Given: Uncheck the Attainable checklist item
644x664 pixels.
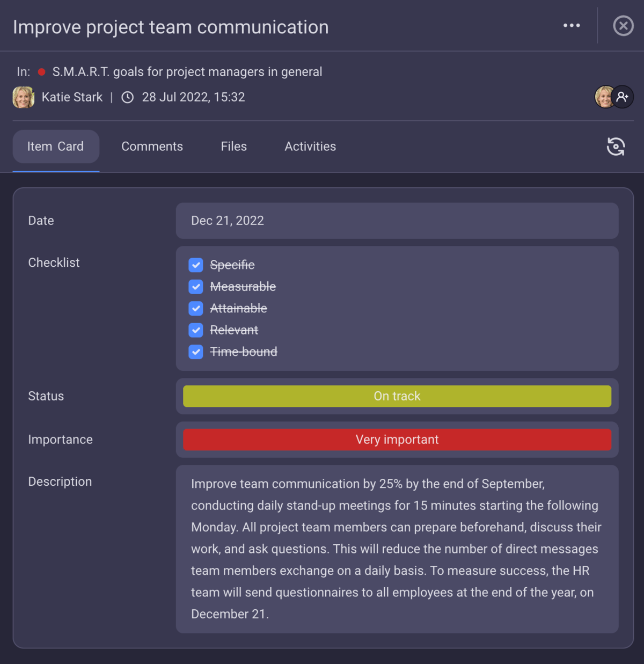Looking at the screenshot, I should [x=196, y=308].
